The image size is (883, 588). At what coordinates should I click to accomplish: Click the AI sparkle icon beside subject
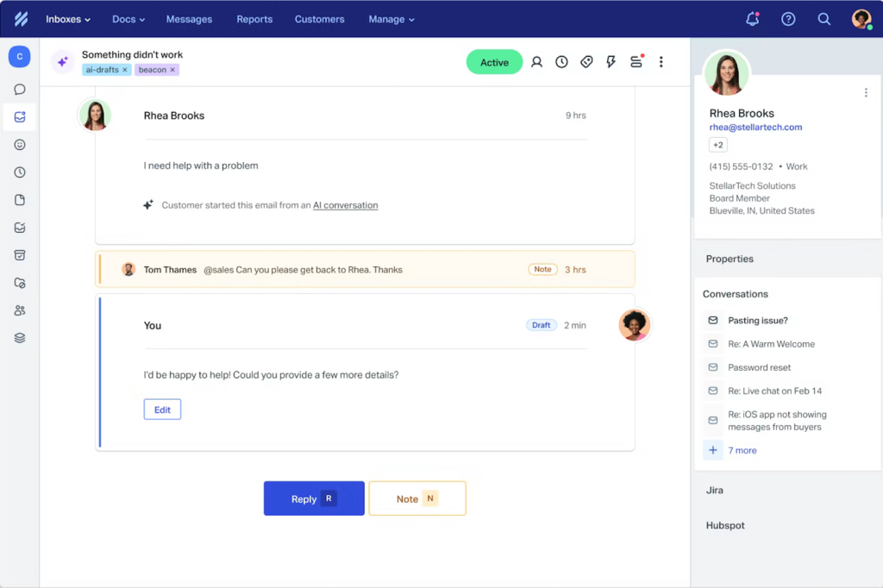[62, 62]
